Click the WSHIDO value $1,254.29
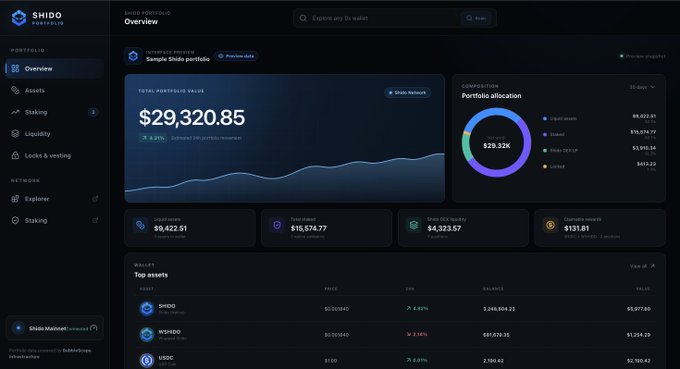The height and width of the screenshot is (369, 680). tap(638, 335)
